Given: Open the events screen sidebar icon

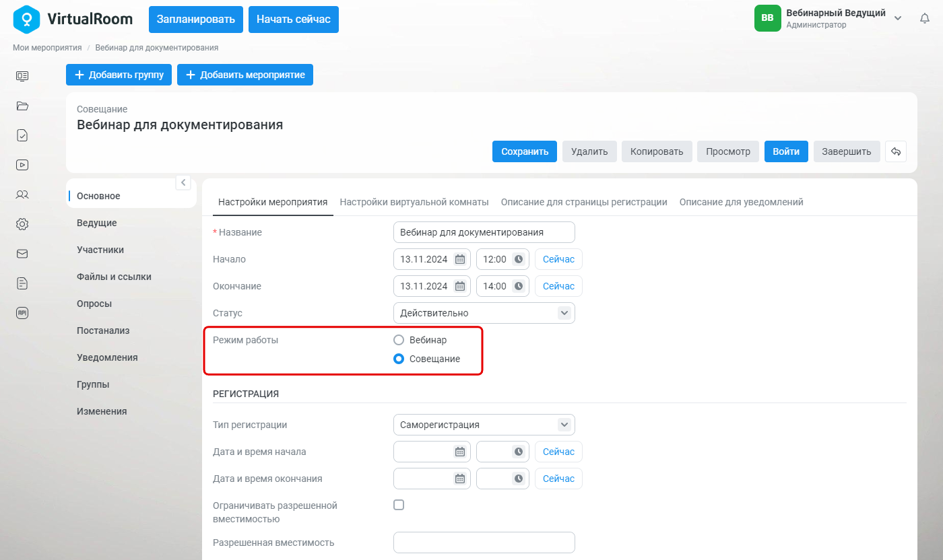Looking at the screenshot, I should [22, 76].
